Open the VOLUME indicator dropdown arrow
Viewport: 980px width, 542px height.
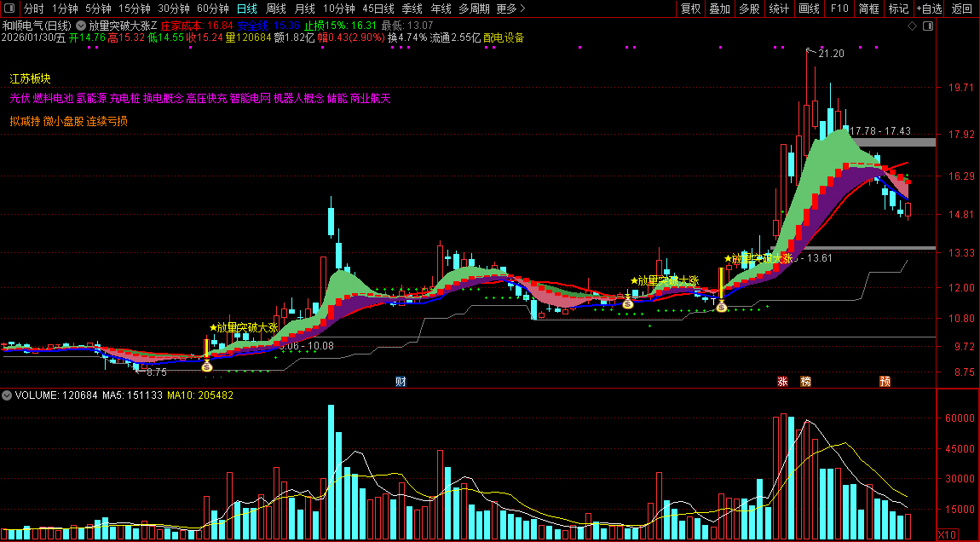[7, 395]
